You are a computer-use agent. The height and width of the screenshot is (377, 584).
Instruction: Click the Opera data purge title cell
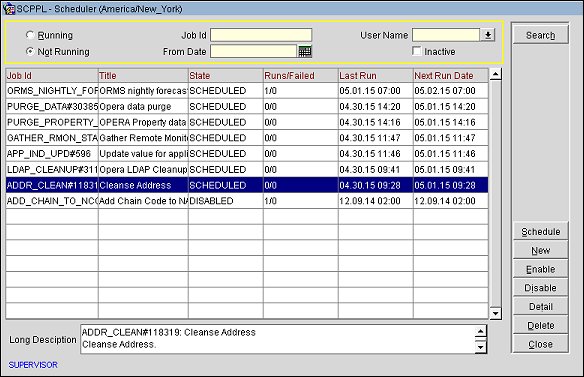(143, 107)
